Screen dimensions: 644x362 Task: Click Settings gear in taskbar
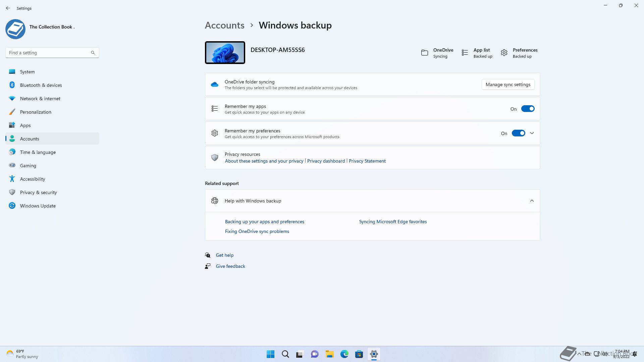pyautogui.click(x=374, y=354)
